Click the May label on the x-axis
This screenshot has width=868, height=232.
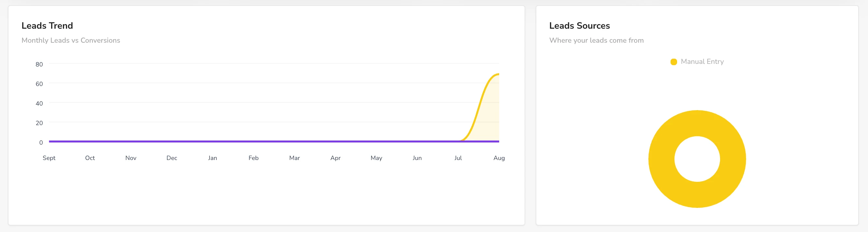376,158
